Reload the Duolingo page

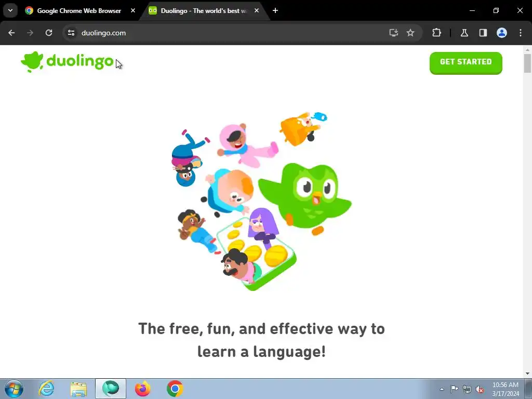[49, 33]
